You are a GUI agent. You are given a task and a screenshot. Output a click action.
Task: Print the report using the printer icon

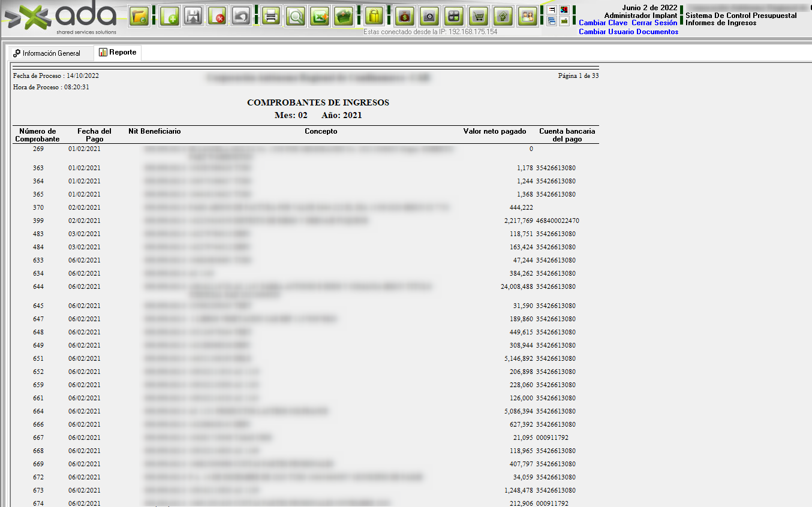(271, 16)
